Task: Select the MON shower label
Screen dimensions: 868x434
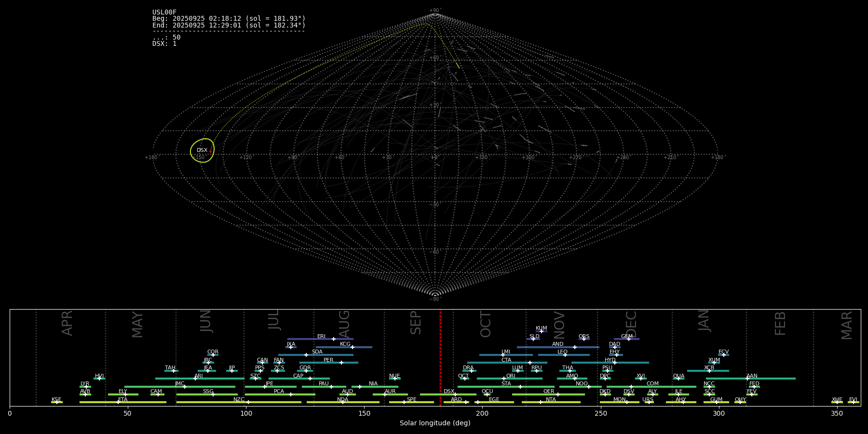Action: [620, 400]
